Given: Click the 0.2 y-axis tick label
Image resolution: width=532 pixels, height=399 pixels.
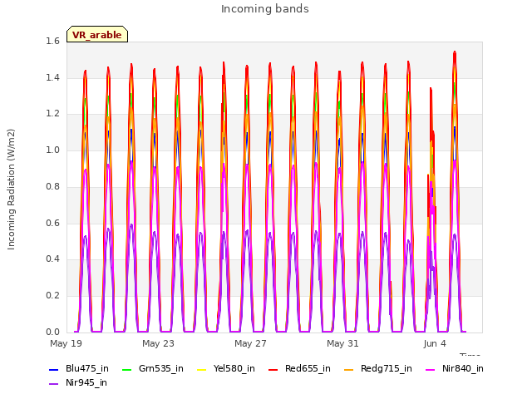Looking at the screenshot, I should coord(52,296).
